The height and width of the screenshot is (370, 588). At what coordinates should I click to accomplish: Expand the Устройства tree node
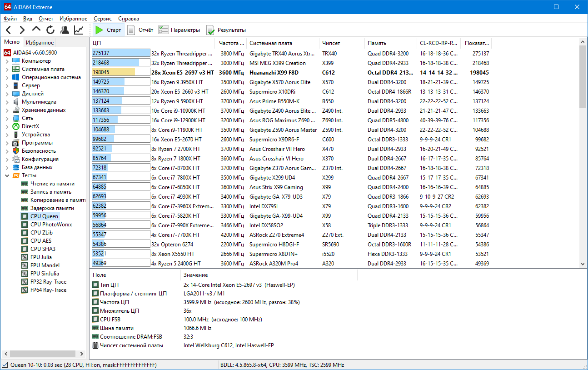7,135
